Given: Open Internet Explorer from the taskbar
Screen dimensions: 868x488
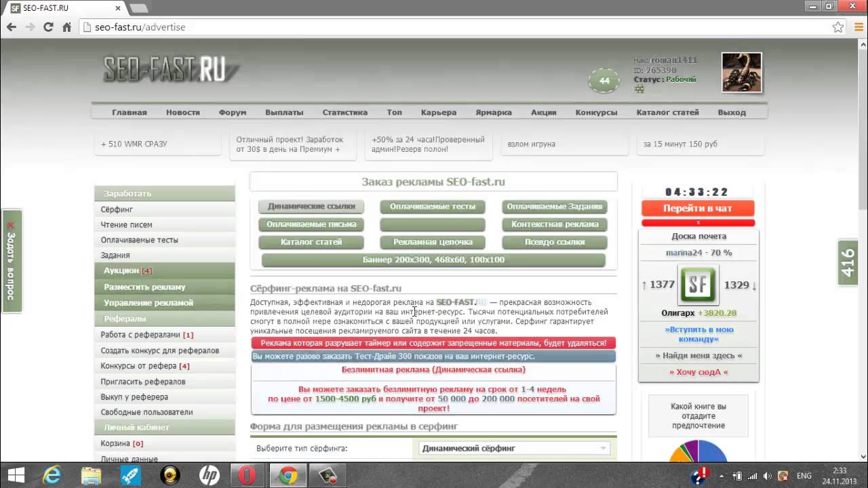Looking at the screenshot, I should [52, 475].
